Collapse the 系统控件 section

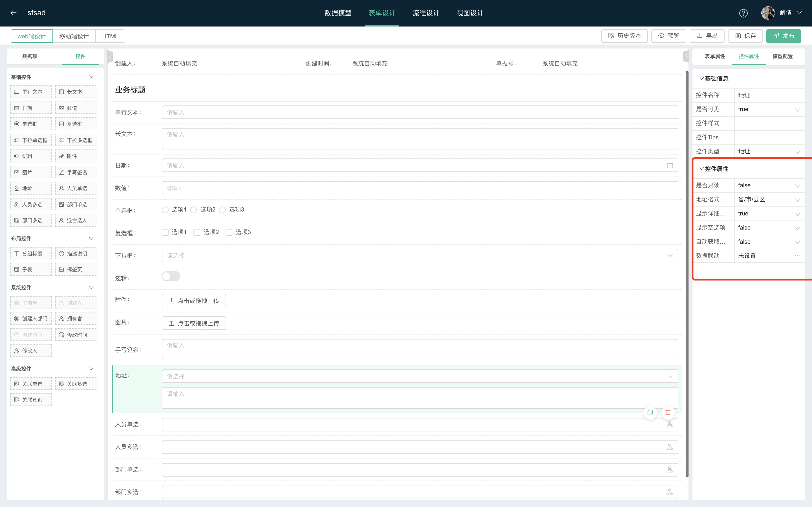91,287
